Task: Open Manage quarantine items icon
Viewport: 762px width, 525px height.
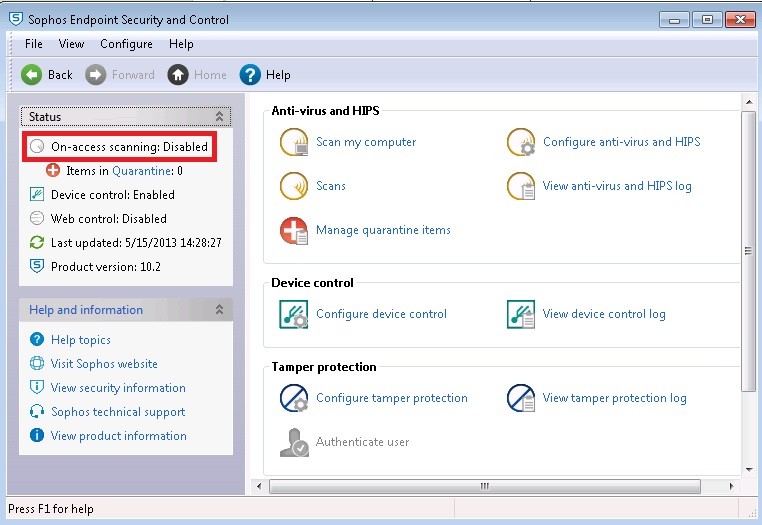Action: 294,230
